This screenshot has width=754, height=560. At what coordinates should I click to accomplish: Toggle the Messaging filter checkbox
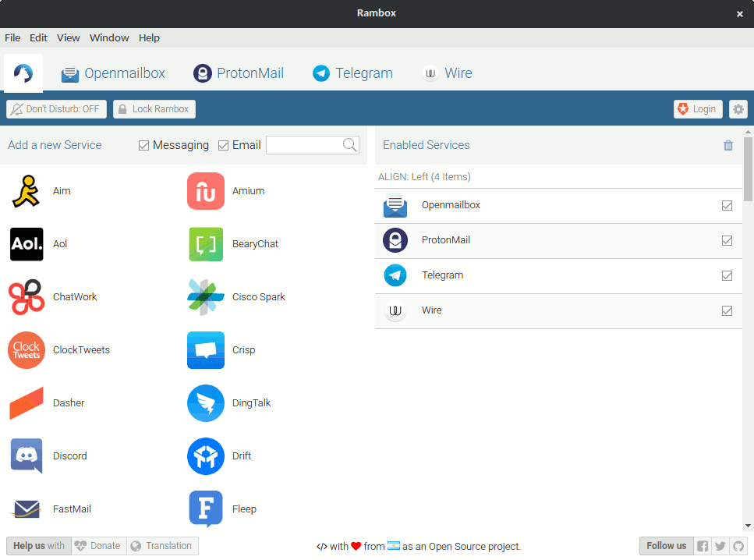(143, 145)
